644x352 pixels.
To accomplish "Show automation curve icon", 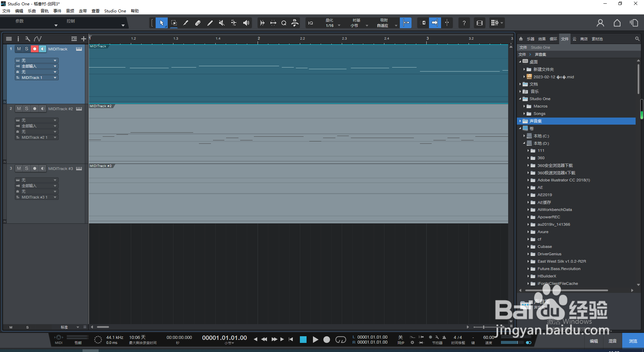I will [38, 39].
